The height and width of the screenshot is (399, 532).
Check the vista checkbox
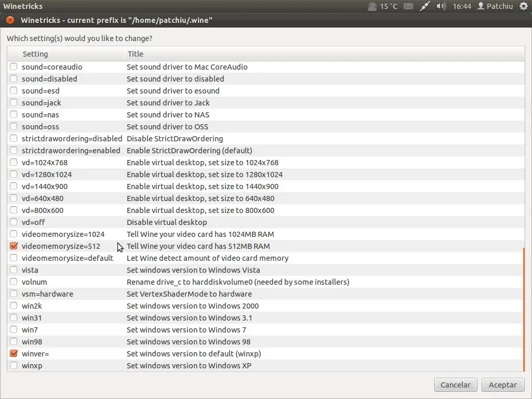coord(14,270)
